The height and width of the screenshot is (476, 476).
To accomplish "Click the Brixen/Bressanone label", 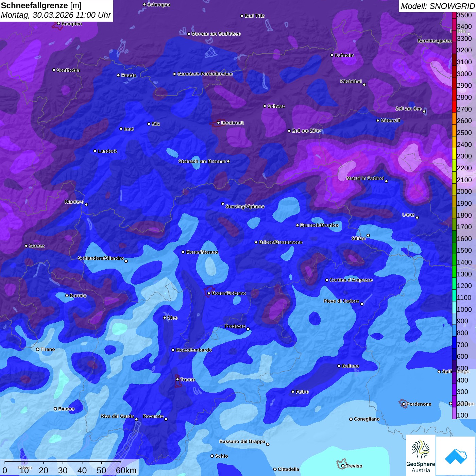I will pyautogui.click(x=280, y=242).
